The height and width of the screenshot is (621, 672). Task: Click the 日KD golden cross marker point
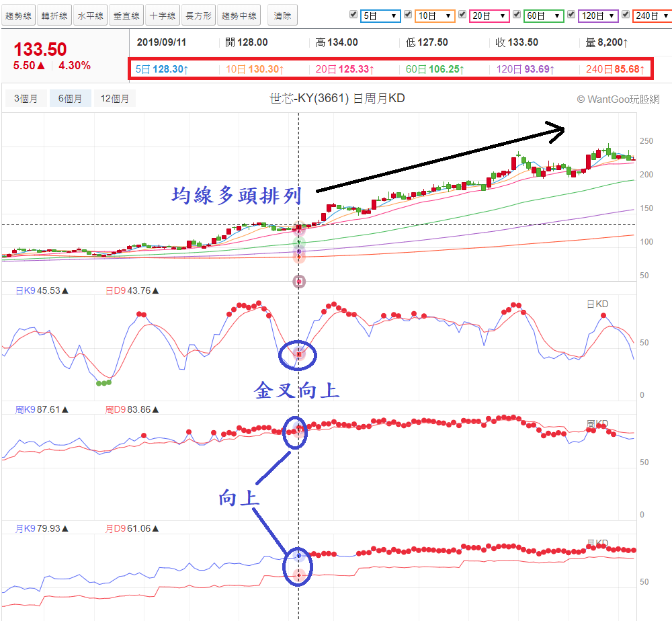300,354
